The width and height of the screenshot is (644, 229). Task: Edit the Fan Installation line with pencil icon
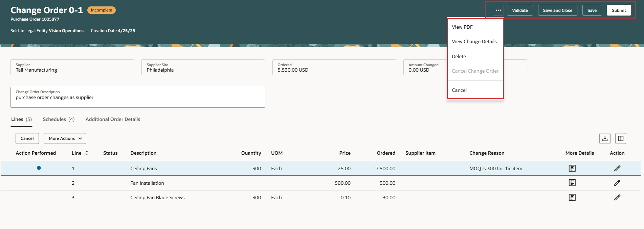click(x=617, y=183)
